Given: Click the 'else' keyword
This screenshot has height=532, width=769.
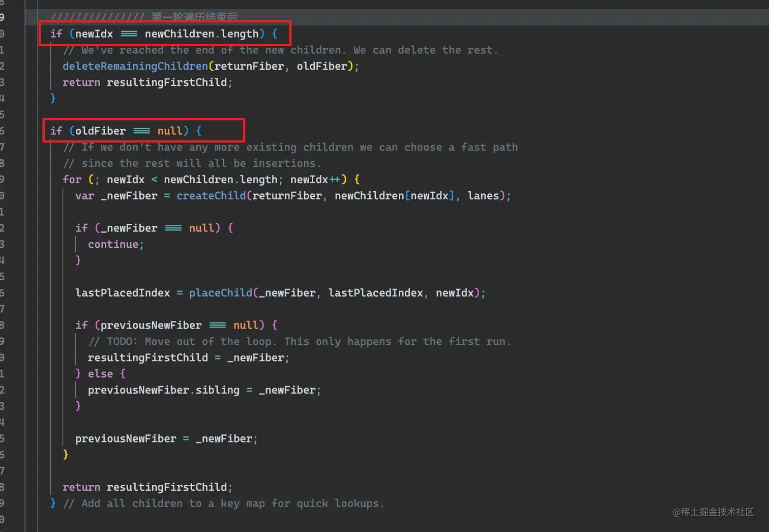Looking at the screenshot, I should [100, 374].
